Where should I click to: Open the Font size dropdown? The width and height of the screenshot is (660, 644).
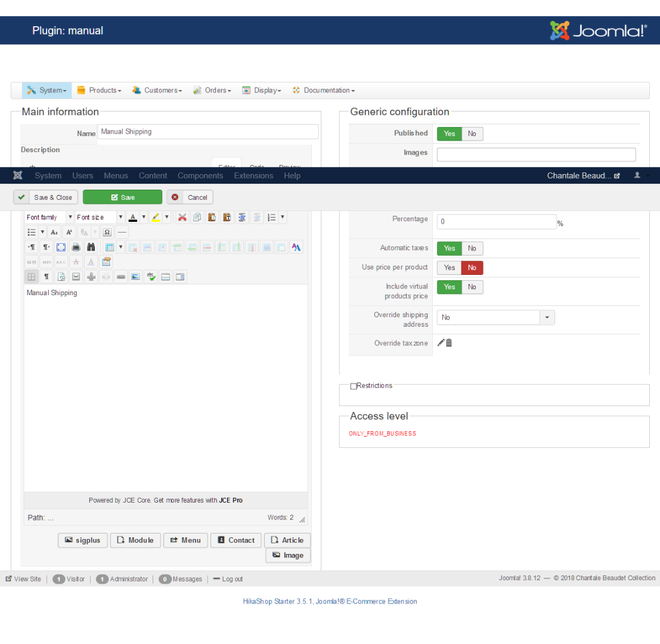[100, 217]
